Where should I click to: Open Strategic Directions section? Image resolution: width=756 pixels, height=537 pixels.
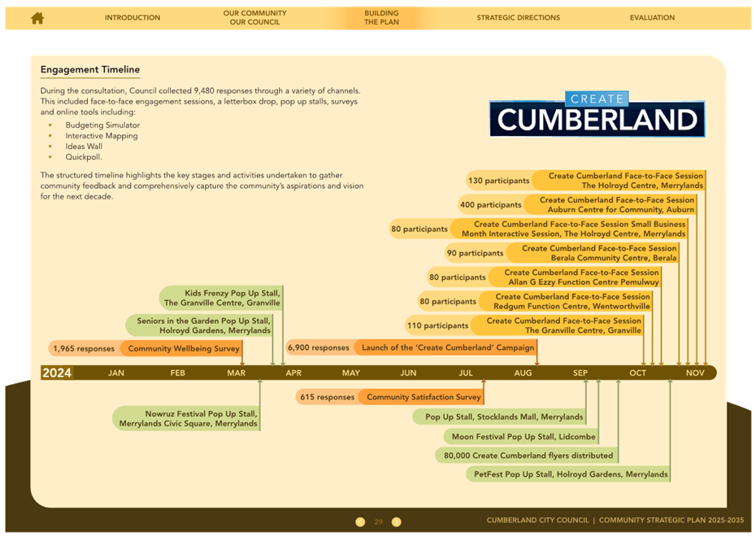click(519, 17)
